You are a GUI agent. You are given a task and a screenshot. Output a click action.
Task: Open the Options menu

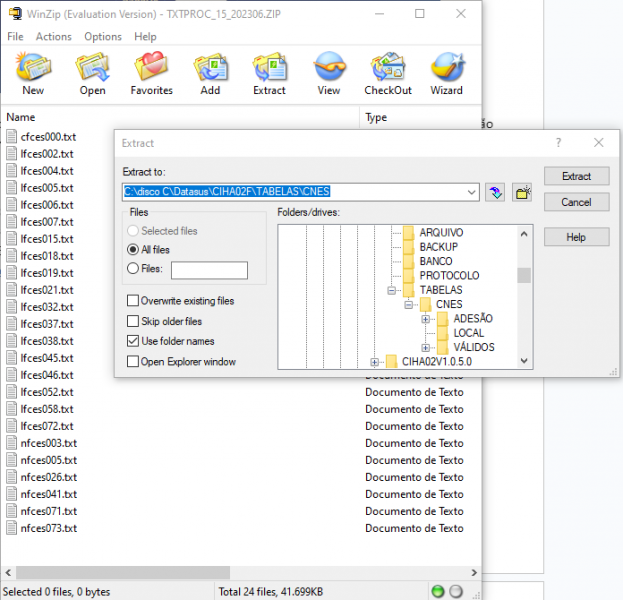[103, 37]
